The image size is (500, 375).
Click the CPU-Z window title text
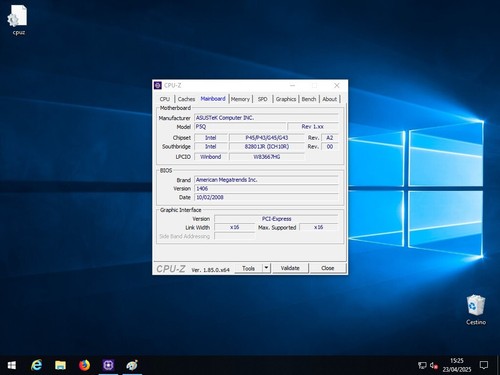[172, 86]
